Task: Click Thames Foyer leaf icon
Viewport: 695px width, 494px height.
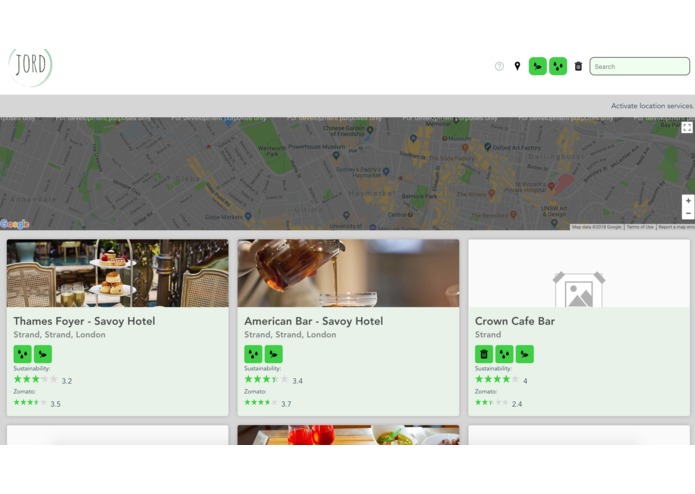Action: pos(43,354)
